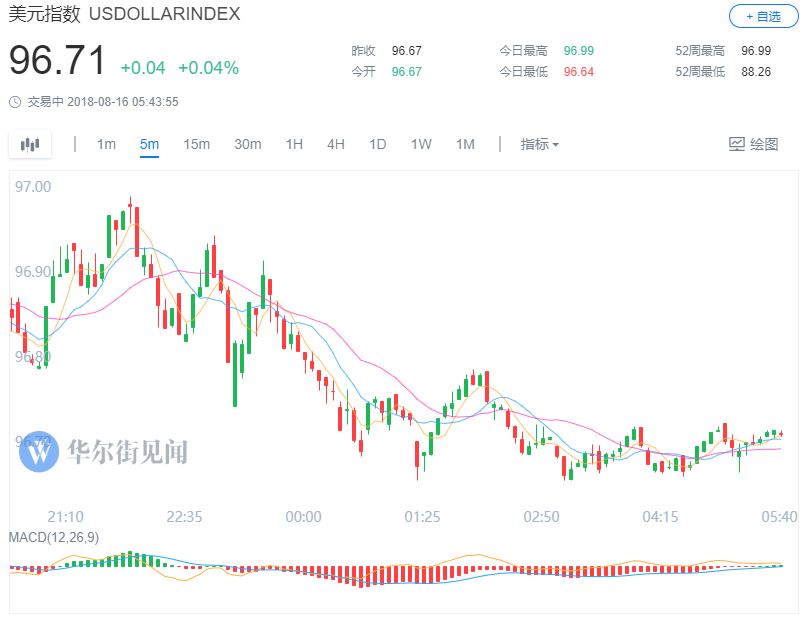The image size is (810, 623).
Task: Click the 绘图 drawing tool icon
Action: click(x=737, y=144)
